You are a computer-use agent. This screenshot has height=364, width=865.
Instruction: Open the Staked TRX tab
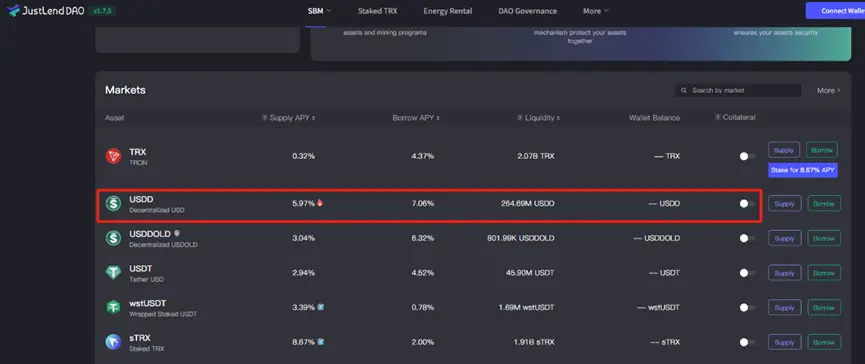click(x=377, y=11)
